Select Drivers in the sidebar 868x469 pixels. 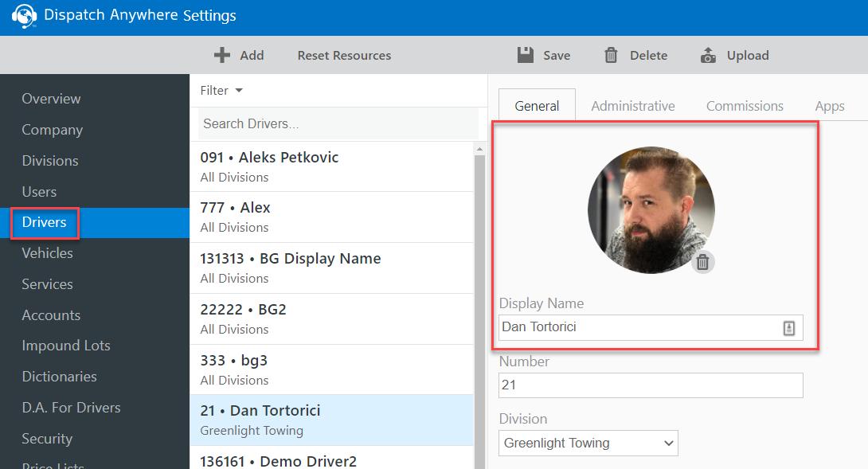pyautogui.click(x=95, y=223)
